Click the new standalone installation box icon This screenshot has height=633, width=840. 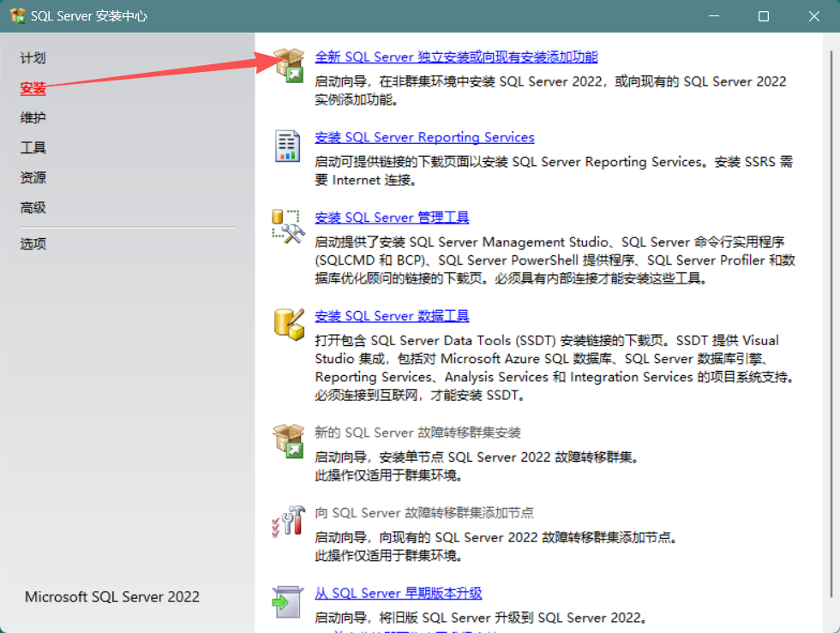tap(289, 65)
